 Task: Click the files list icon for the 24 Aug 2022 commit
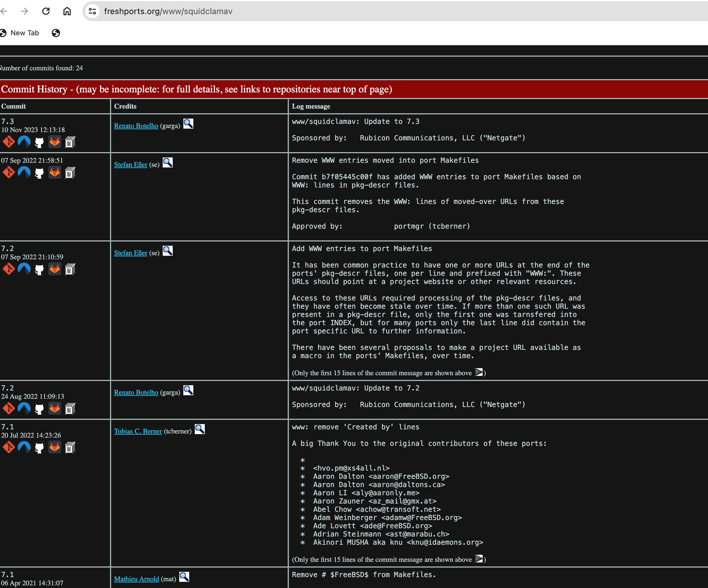coord(70,409)
